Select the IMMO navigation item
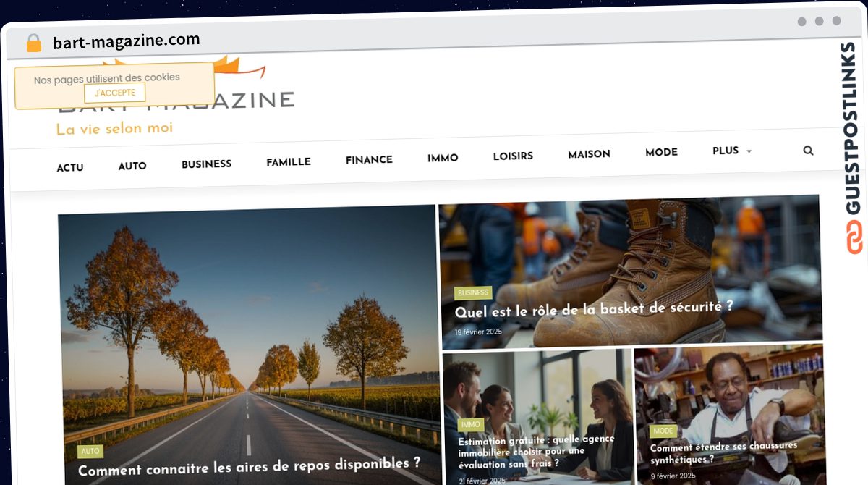This screenshot has width=868, height=485. click(443, 157)
